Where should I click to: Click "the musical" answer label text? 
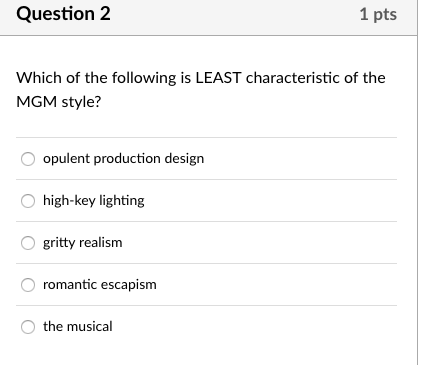coord(78,326)
